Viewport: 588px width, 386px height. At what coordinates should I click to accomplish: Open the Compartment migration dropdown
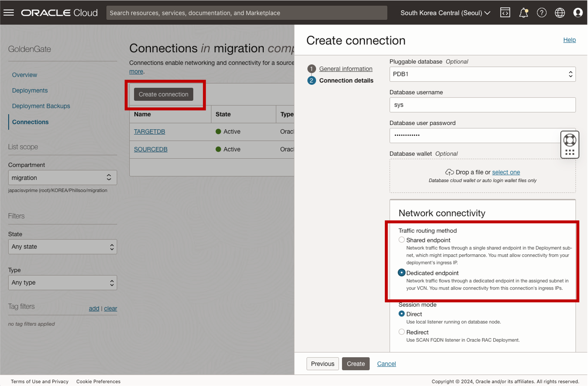63,177
